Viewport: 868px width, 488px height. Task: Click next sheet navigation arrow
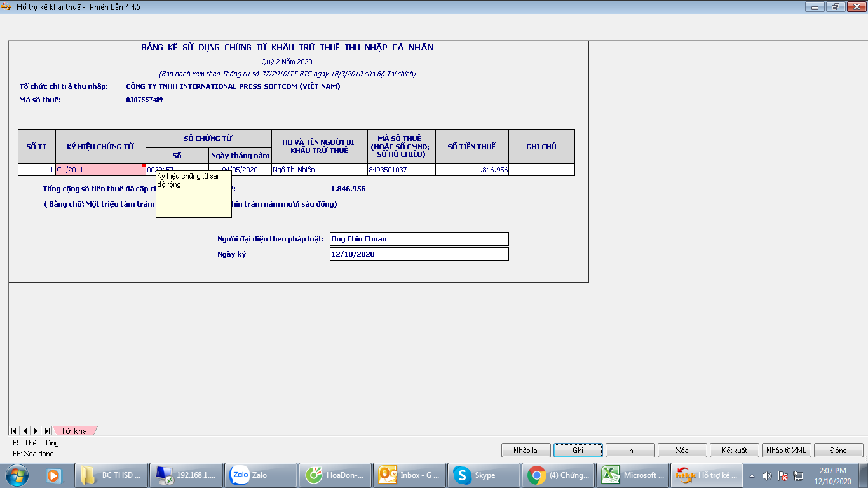[x=36, y=431]
